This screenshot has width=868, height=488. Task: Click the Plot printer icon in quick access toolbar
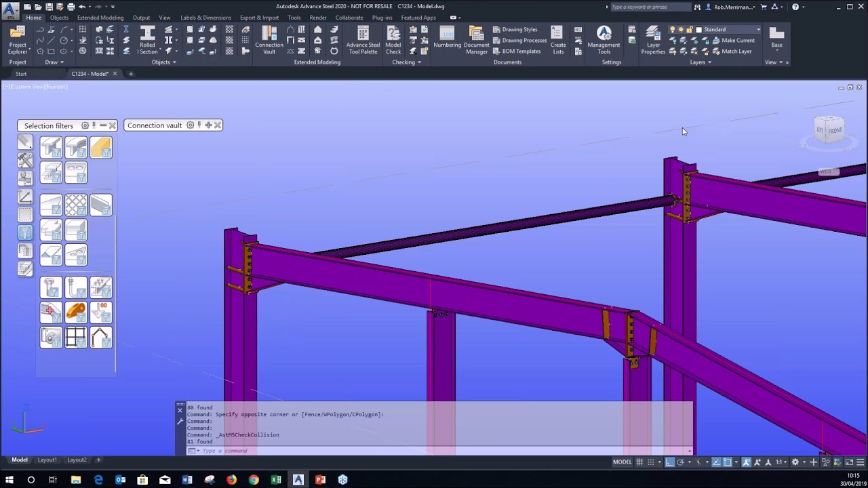click(x=71, y=7)
